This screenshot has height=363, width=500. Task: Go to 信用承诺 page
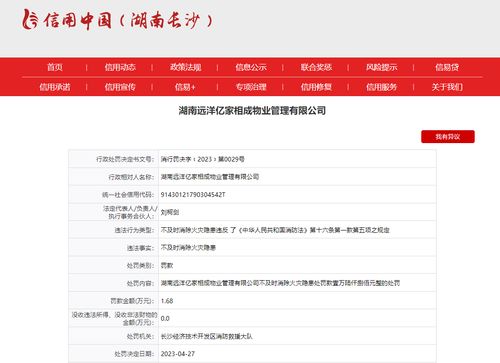(x=55, y=87)
